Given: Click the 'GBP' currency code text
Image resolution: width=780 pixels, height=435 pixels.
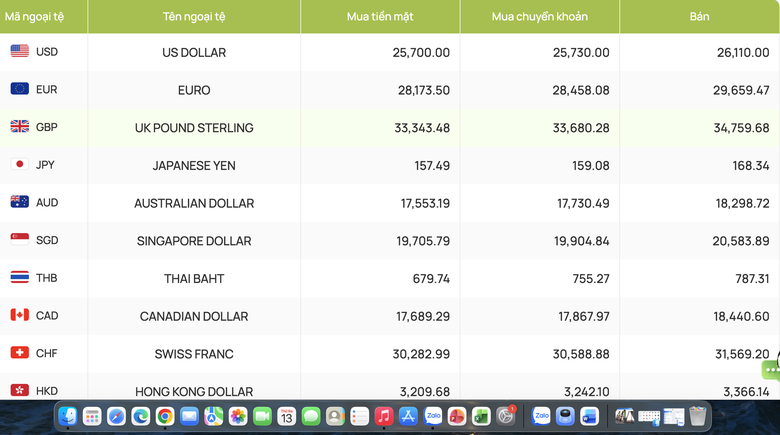Looking at the screenshot, I should pos(47,127).
